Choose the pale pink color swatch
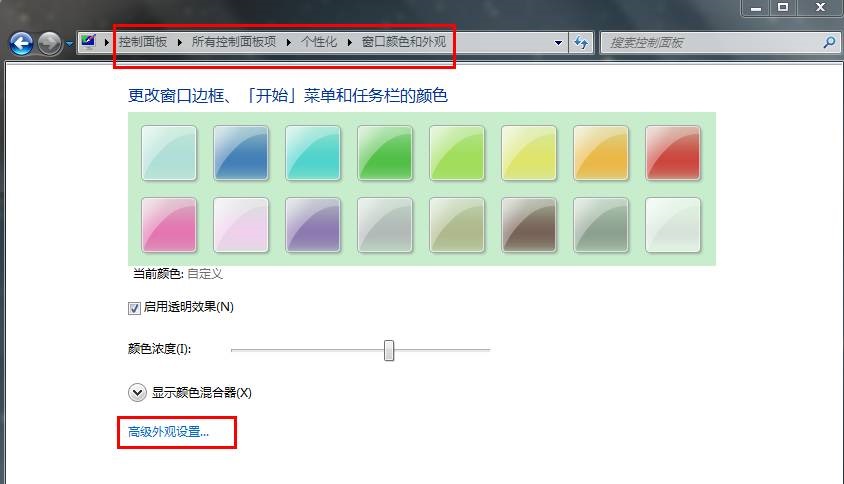This screenshot has height=484, width=844. tap(241, 225)
